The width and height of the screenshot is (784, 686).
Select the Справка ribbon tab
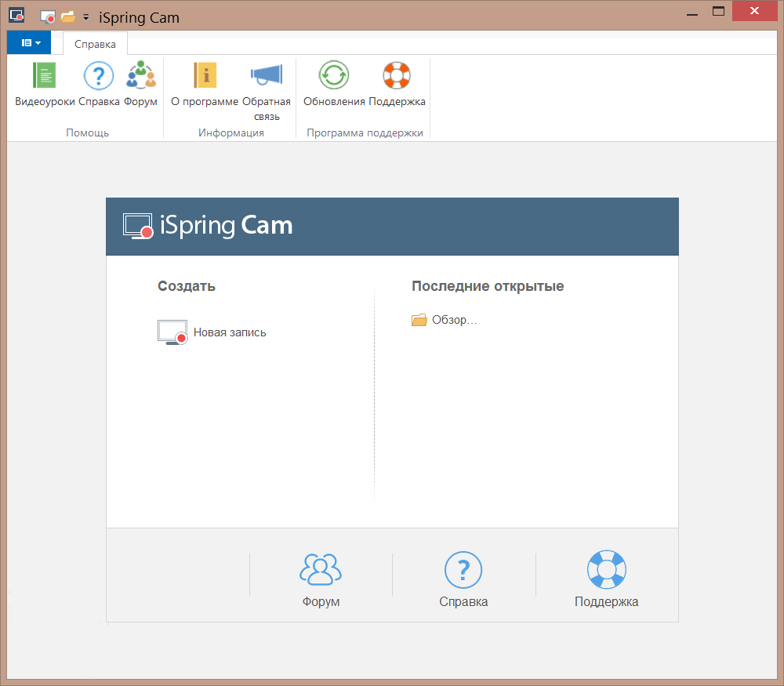[95, 44]
